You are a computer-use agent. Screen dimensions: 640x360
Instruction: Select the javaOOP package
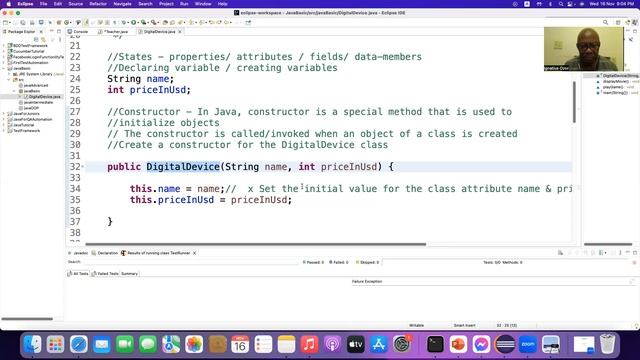31,108
